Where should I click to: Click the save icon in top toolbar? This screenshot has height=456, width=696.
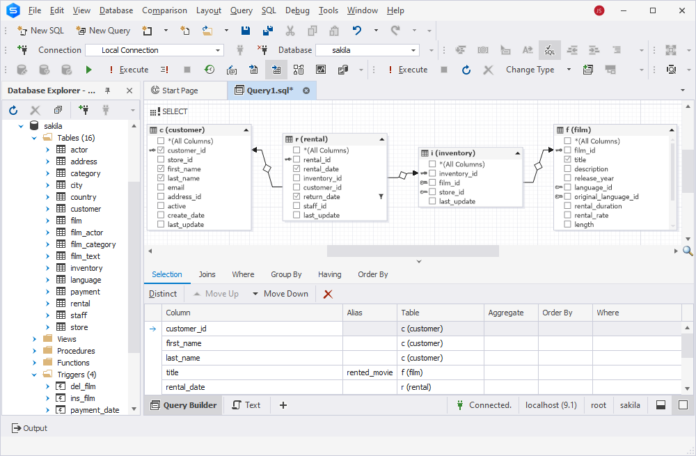click(x=246, y=30)
